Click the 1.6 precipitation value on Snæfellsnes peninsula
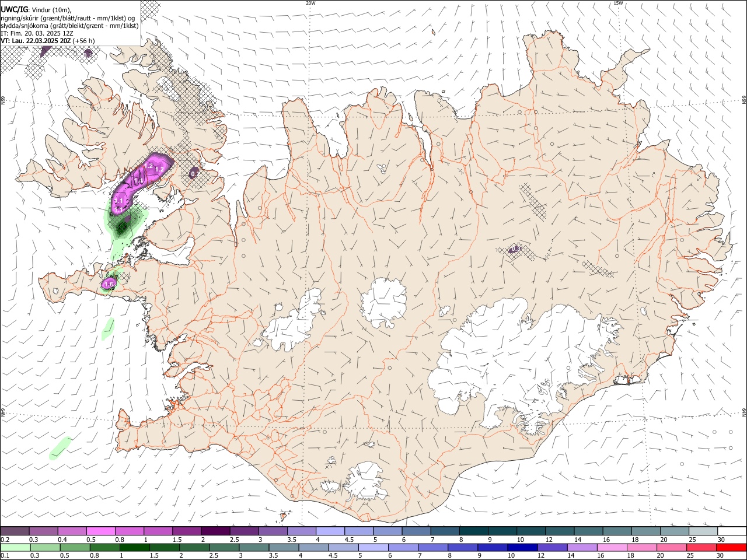747x560 pixels. (109, 284)
